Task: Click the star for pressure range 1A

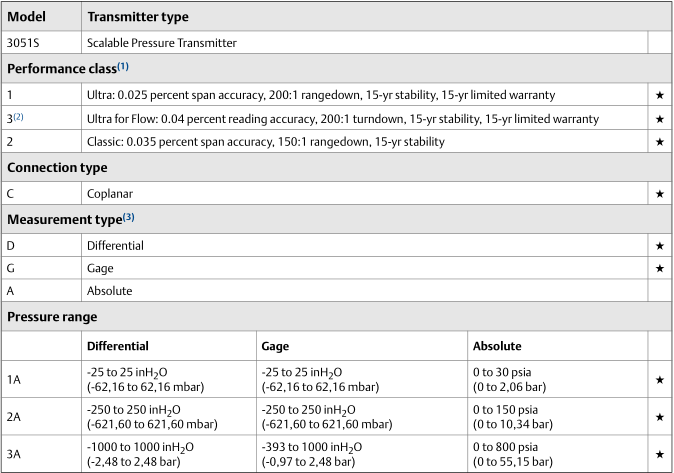Action: pos(659,380)
